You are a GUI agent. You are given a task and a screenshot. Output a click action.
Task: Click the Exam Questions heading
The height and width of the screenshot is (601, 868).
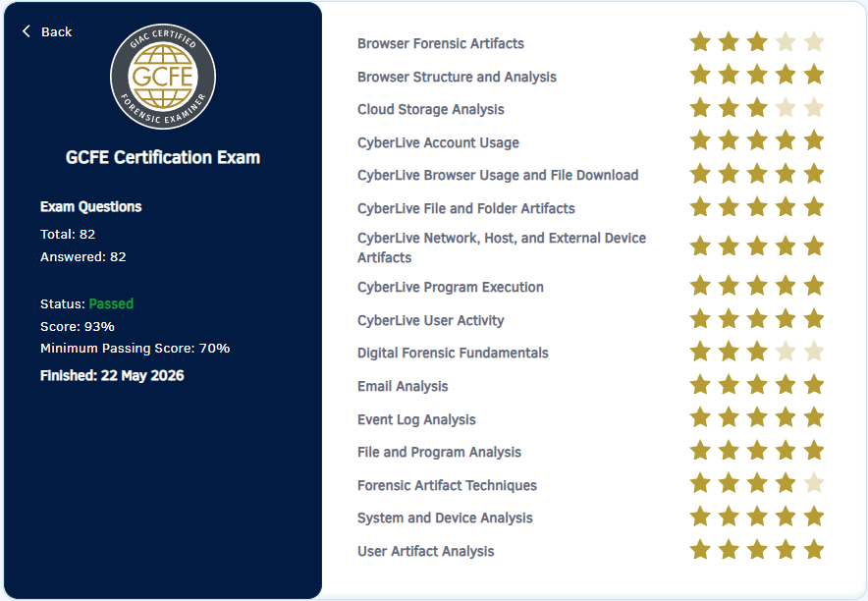click(x=90, y=207)
